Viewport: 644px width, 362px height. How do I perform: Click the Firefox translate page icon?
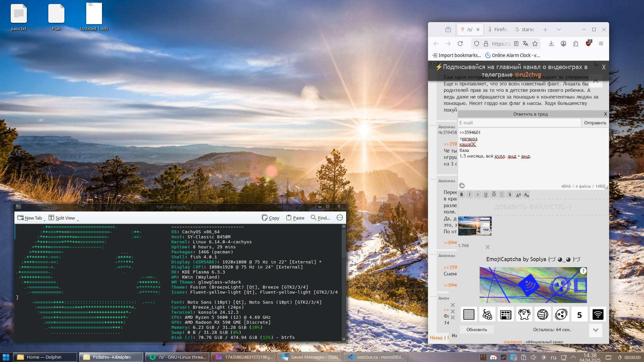(x=526, y=44)
